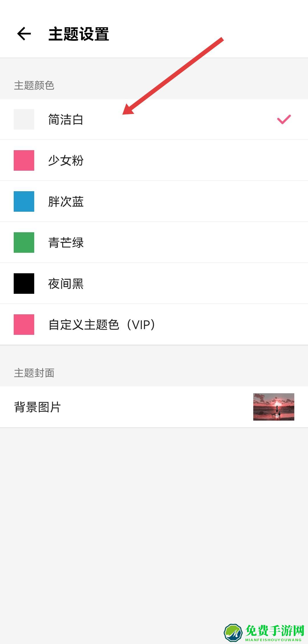Tap the 主题封面 section header
The width and height of the screenshot is (308, 644).
tap(34, 373)
